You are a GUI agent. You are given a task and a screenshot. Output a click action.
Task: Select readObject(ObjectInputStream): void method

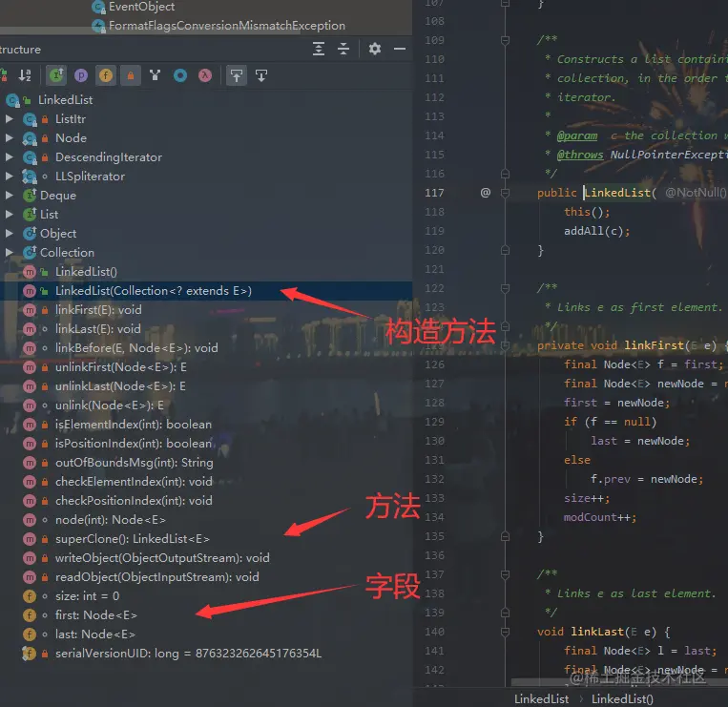(x=156, y=576)
